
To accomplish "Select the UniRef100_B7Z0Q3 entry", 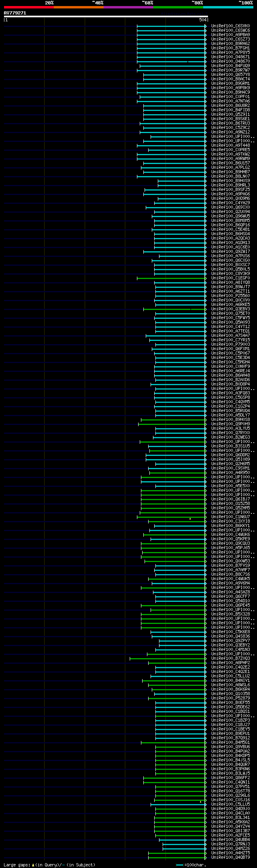I will [x=230, y=658].
